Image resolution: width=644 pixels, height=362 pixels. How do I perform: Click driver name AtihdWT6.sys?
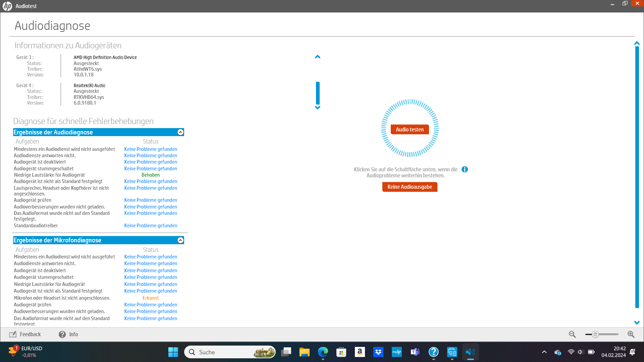88,69
